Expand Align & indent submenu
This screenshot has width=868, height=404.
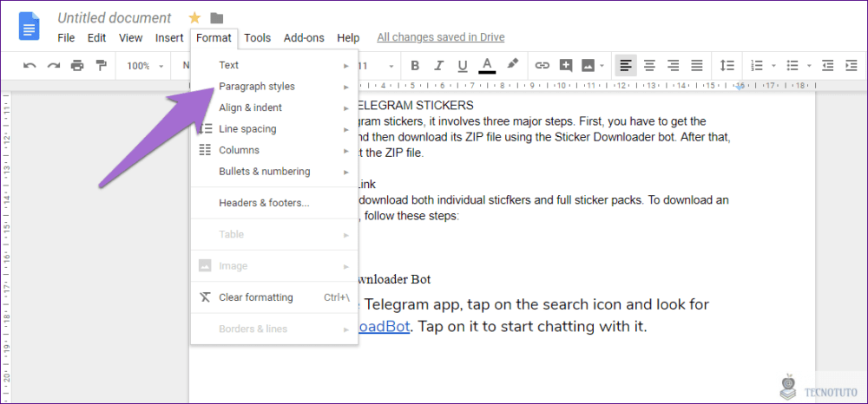(274, 108)
